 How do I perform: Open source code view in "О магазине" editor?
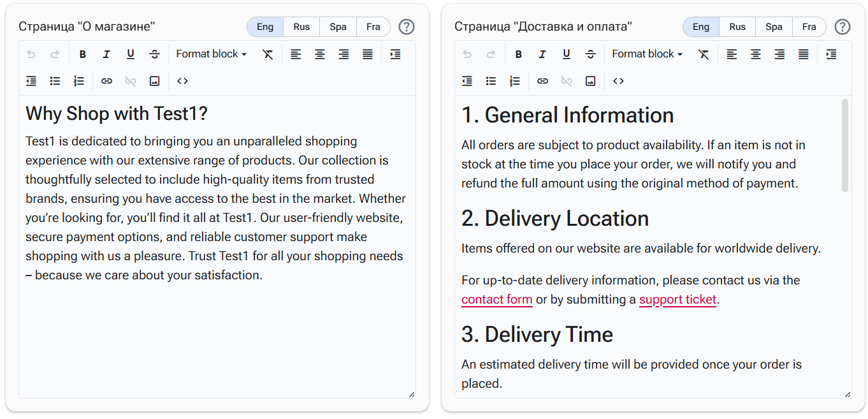pos(182,81)
